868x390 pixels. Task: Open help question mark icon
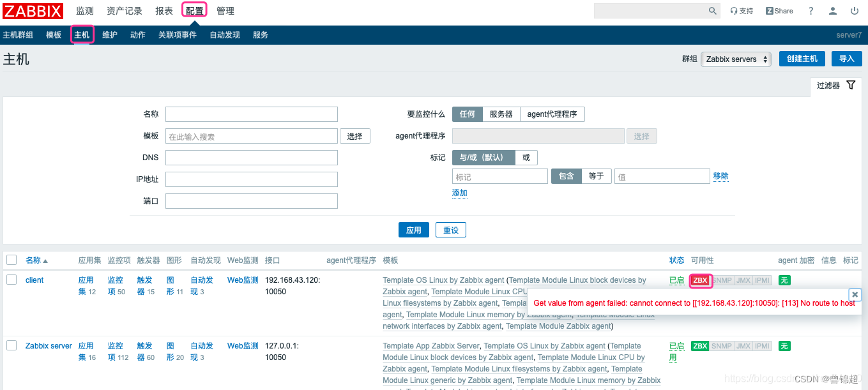[x=811, y=11]
